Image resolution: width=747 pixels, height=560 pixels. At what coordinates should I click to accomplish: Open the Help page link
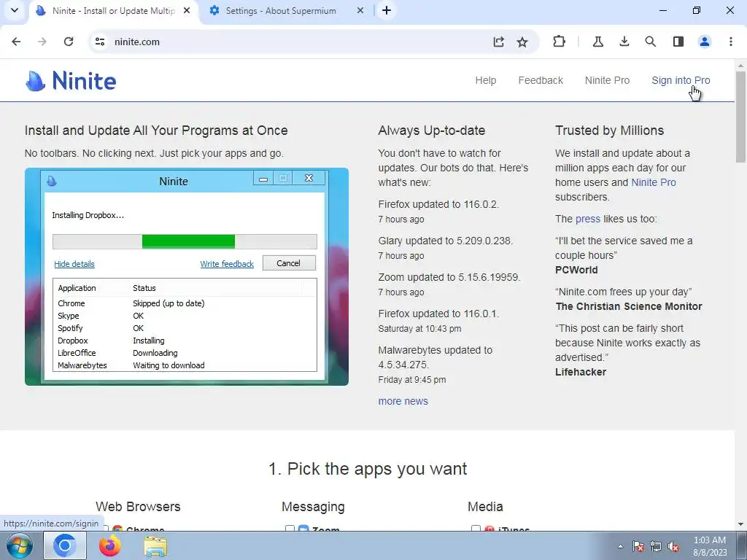coord(485,80)
